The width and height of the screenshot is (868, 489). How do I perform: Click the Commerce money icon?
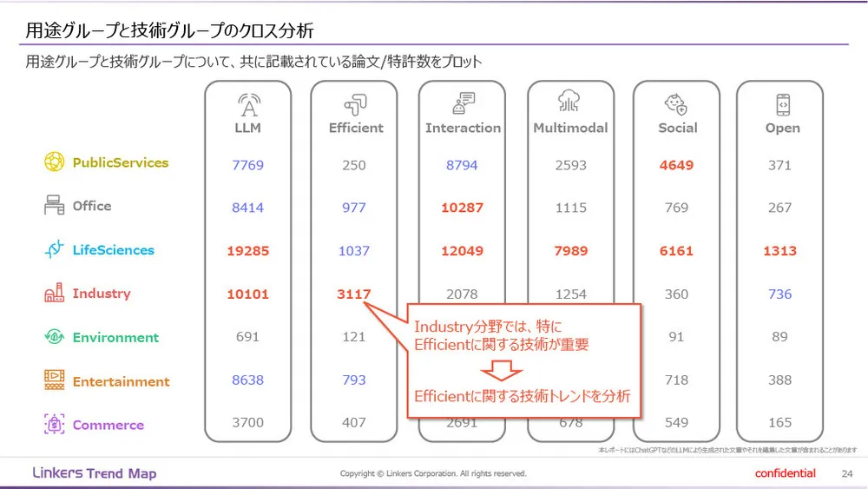pos(54,424)
